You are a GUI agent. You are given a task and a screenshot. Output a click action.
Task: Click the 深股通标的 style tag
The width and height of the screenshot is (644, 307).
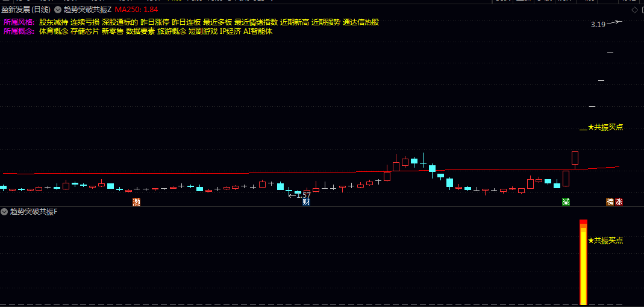coord(120,22)
